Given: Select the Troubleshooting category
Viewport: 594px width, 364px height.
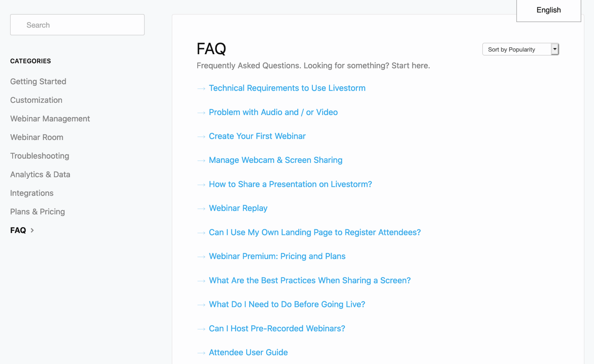Looking at the screenshot, I should click(x=39, y=156).
